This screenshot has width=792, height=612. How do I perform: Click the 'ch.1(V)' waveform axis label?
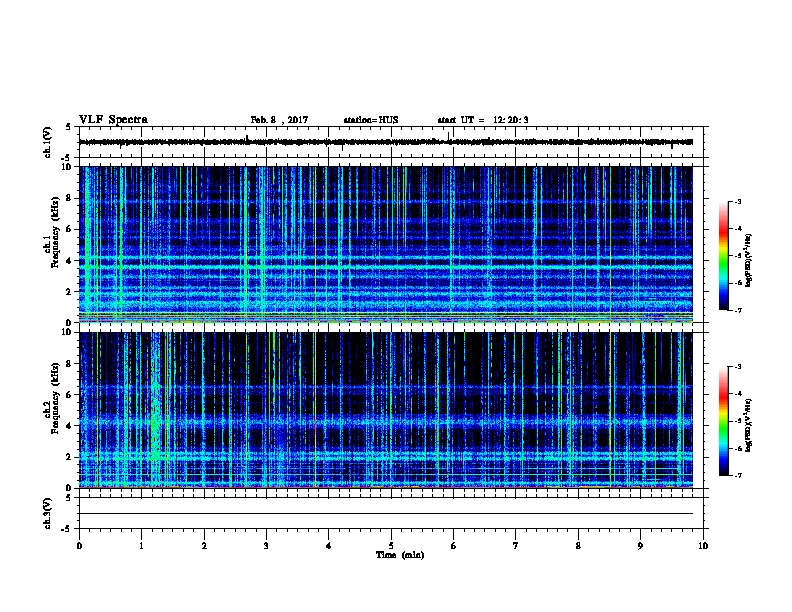pyautogui.click(x=47, y=142)
